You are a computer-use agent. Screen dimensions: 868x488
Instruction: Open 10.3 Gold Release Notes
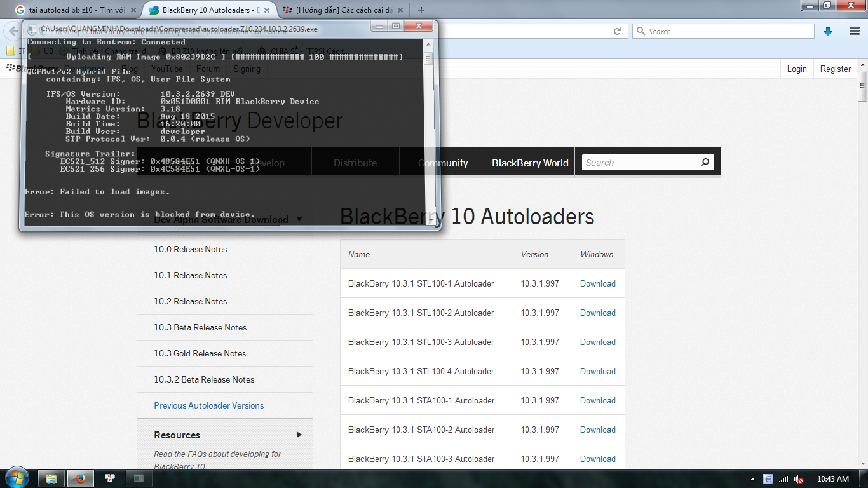(x=200, y=353)
